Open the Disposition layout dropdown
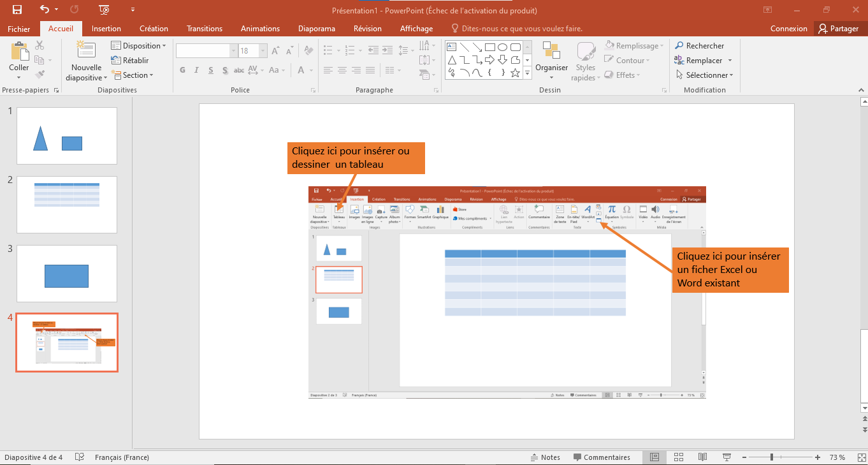Image resolution: width=868 pixels, height=465 pixels. 138,45
